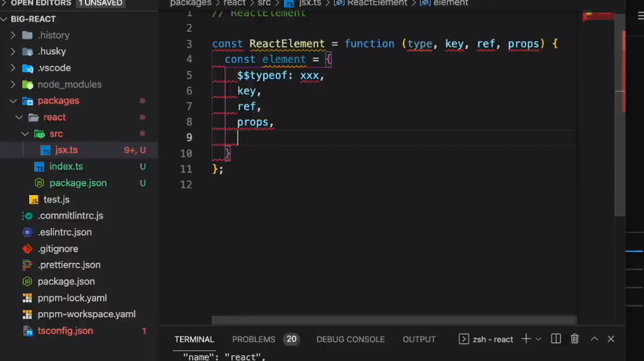
Task: Kill the terminal with trash icon
Action: [574, 339]
